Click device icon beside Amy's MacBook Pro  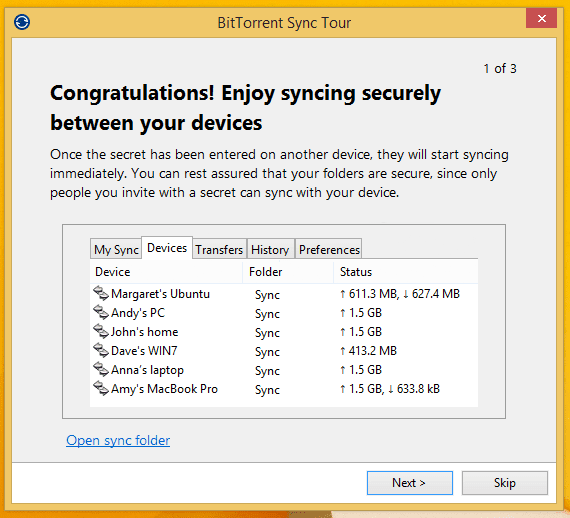pyautogui.click(x=101, y=389)
